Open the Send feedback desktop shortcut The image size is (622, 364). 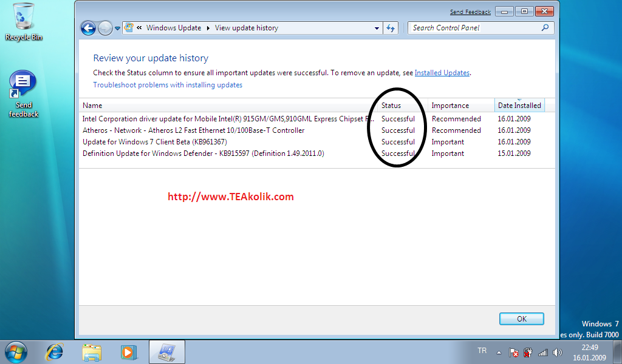(24, 94)
